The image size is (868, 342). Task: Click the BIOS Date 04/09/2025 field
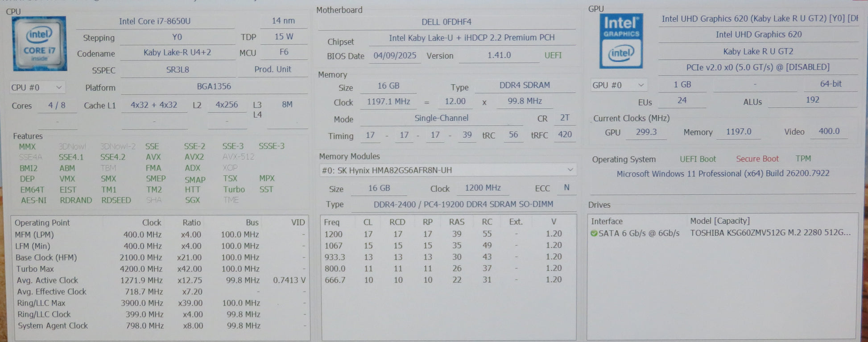tap(394, 55)
